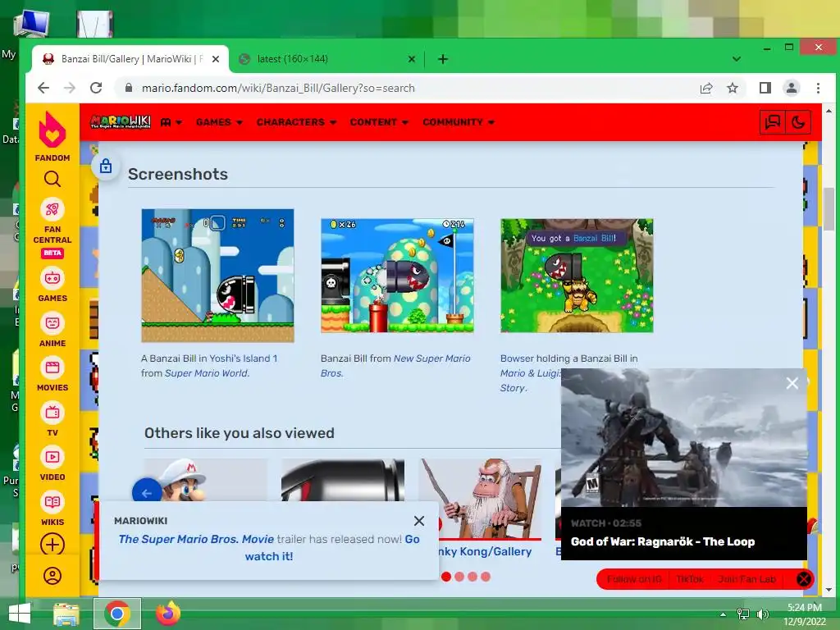Image resolution: width=840 pixels, height=630 pixels.
Task: Open the Wikis book icon in sidebar
Action: pyautogui.click(x=52, y=503)
